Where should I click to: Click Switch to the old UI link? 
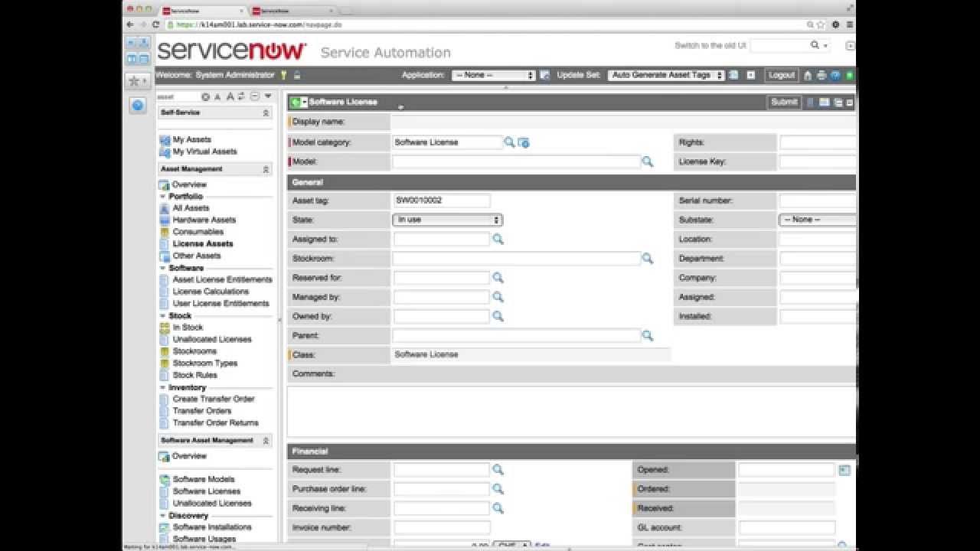[x=710, y=46]
